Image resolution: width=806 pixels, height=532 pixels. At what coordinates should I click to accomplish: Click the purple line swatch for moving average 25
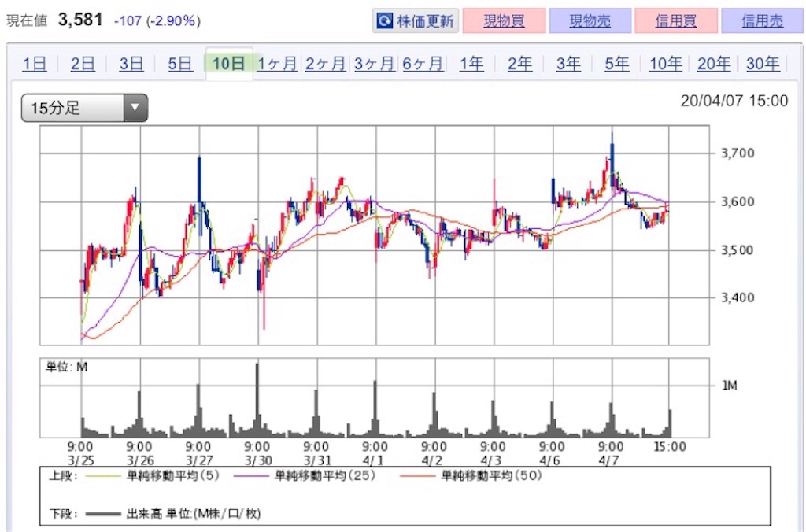(x=251, y=476)
